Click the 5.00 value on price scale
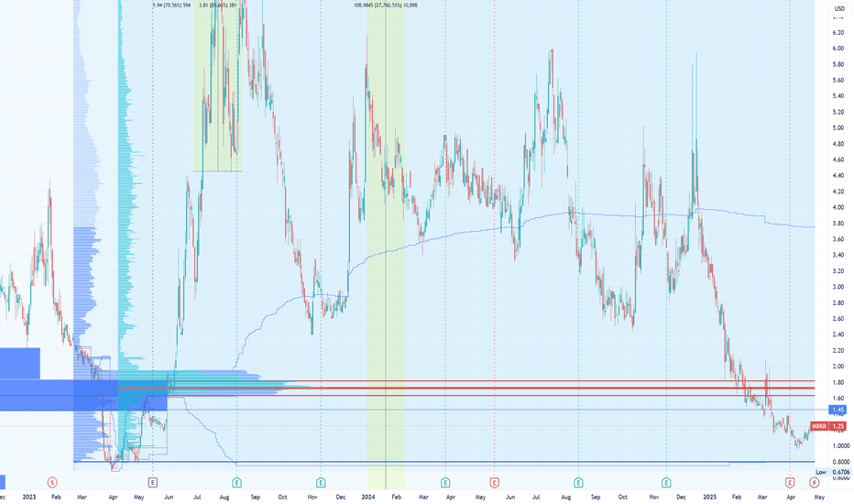This screenshot has height=504, width=854. coord(838,128)
